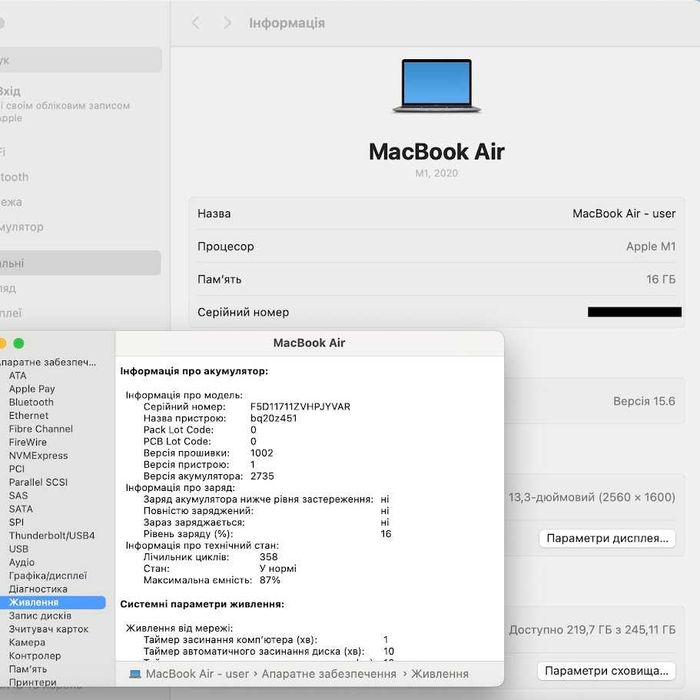
Task: Select 'Контролер' in the hardware sidebar
Action: click(x=35, y=656)
